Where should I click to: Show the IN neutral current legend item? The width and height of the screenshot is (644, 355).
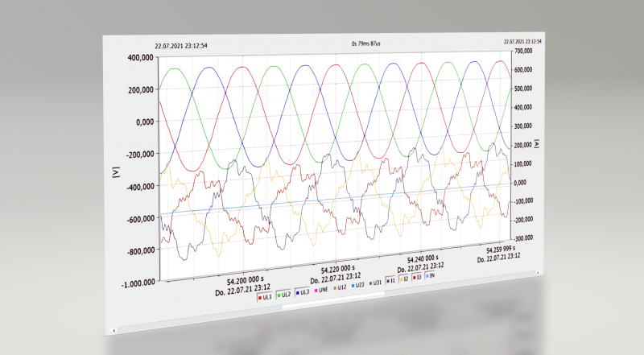coord(432,276)
